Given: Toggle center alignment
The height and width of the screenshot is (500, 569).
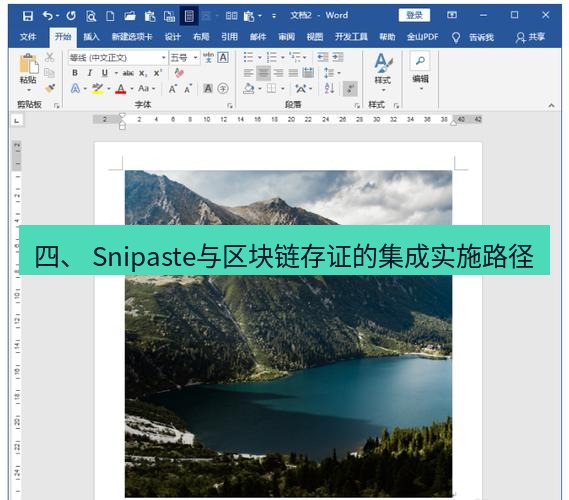Looking at the screenshot, I should point(263,73).
